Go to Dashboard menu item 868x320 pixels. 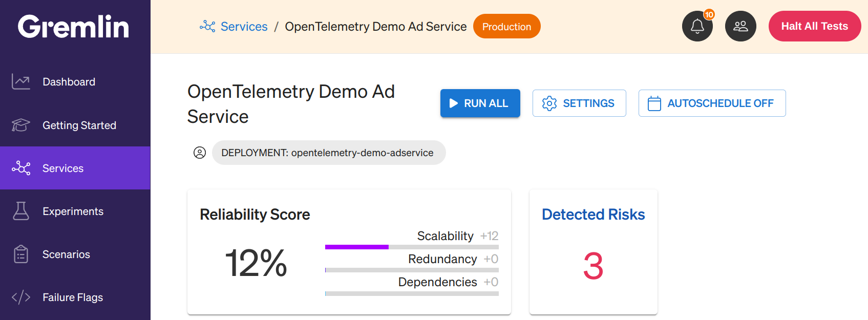pyautogui.click(x=75, y=82)
